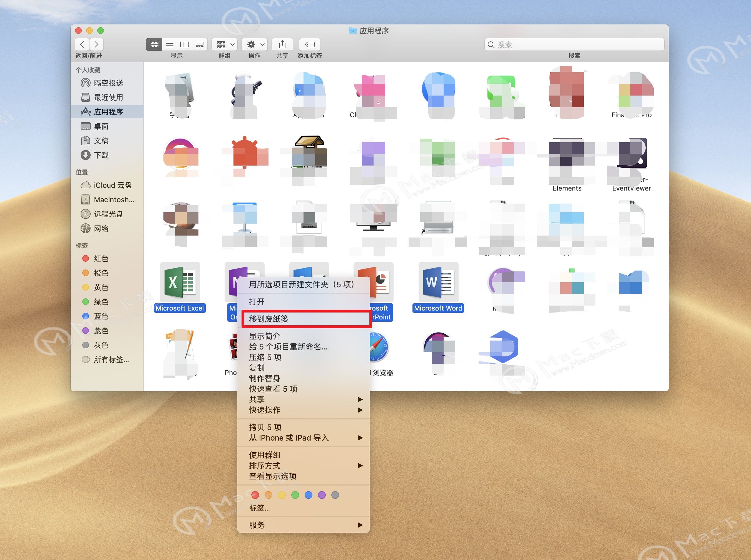Expand the 排序方式 submenu

pyautogui.click(x=303, y=466)
